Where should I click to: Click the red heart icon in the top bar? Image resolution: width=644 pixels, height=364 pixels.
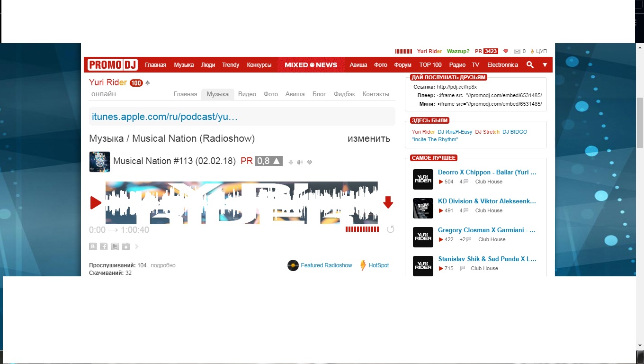point(505,51)
